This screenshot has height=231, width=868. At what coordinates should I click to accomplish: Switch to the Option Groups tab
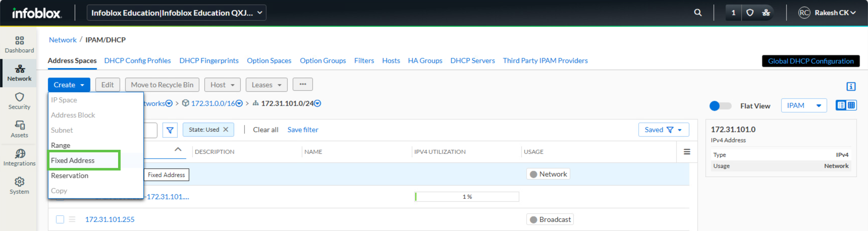[323, 61]
